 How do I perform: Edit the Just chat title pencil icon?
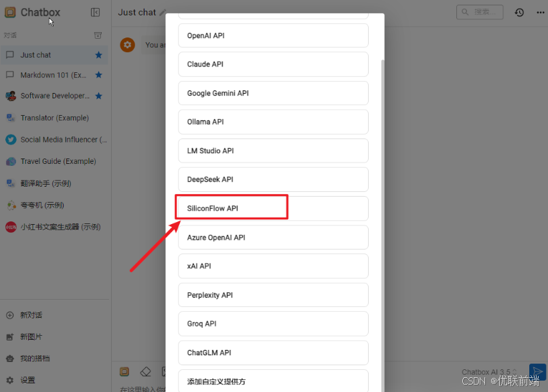click(x=163, y=13)
